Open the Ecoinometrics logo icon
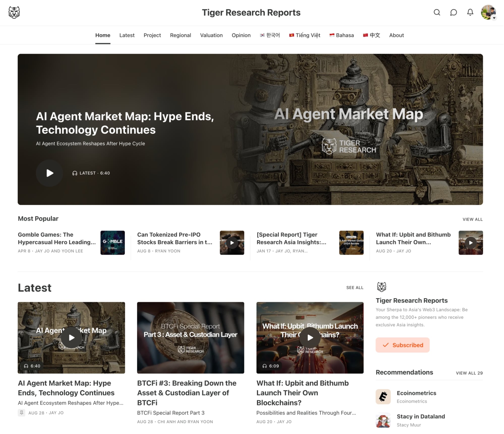This screenshot has width=504, height=434. point(383,397)
